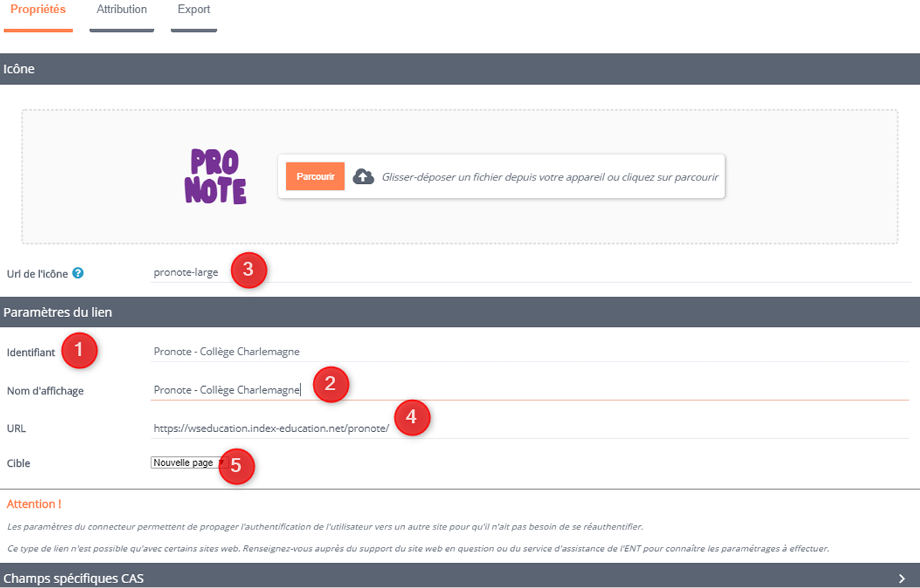Click red marker number 3

click(248, 271)
